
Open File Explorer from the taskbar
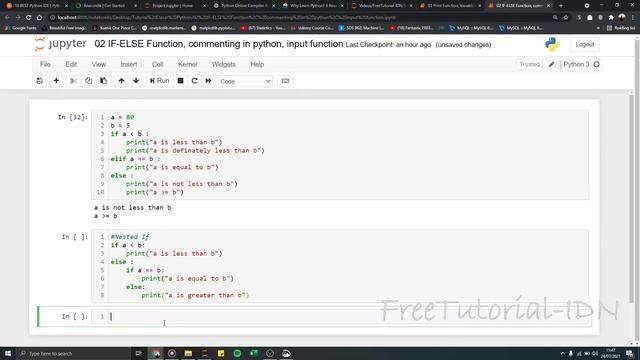188,353
